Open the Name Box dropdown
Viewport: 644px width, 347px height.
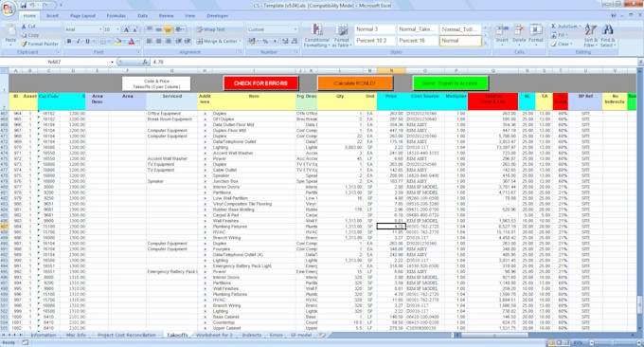click(112, 62)
